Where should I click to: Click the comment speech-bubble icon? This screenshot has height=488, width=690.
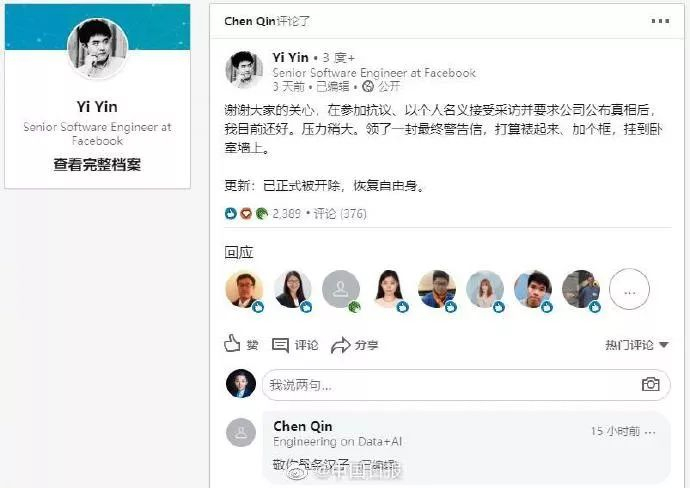(281, 345)
